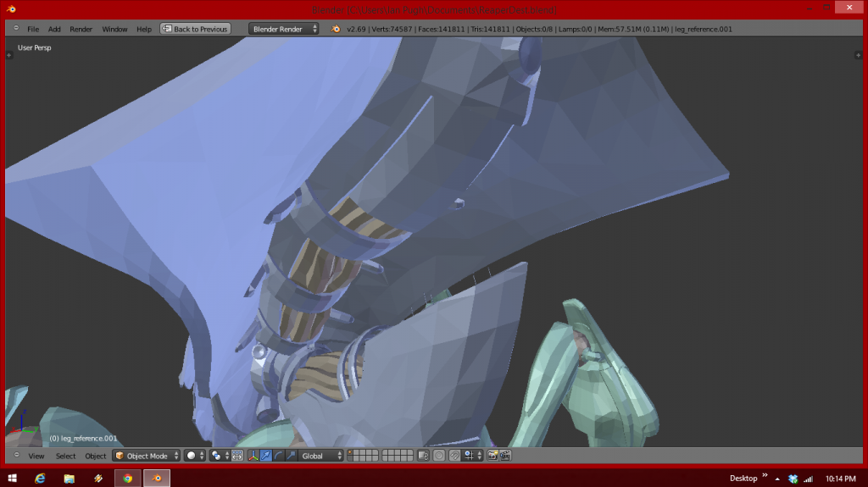Open the 3D view Object menu
The image size is (868, 487).
pyautogui.click(x=95, y=456)
